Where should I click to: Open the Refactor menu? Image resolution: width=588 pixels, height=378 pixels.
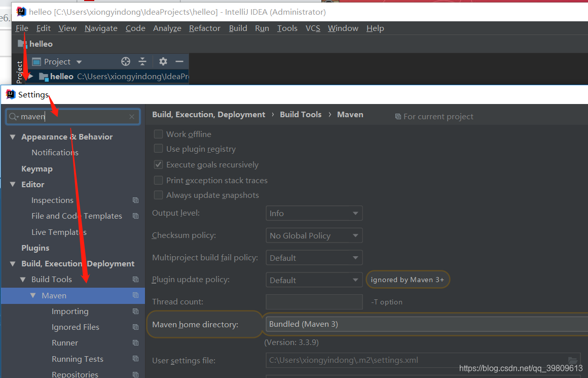(205, 28)
